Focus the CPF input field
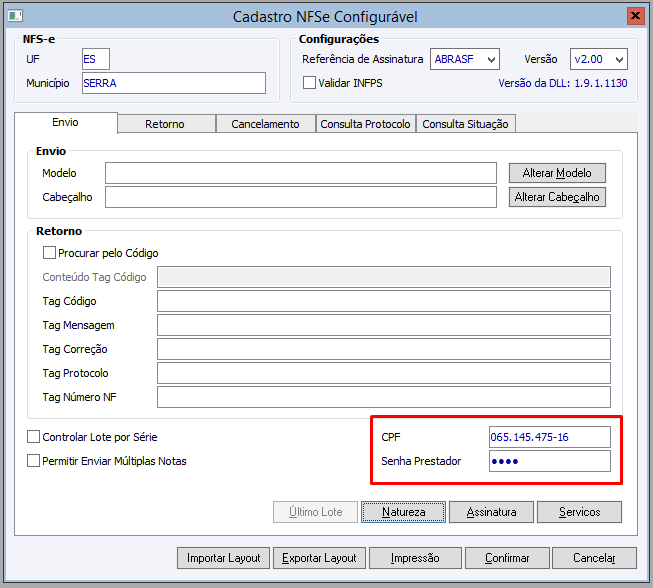The height and width of the screenshot is (588, 653). [x=549, y=437]
